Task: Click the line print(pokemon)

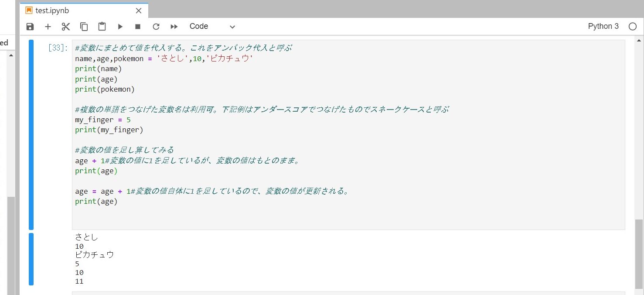Action: (x=105, y=89)
